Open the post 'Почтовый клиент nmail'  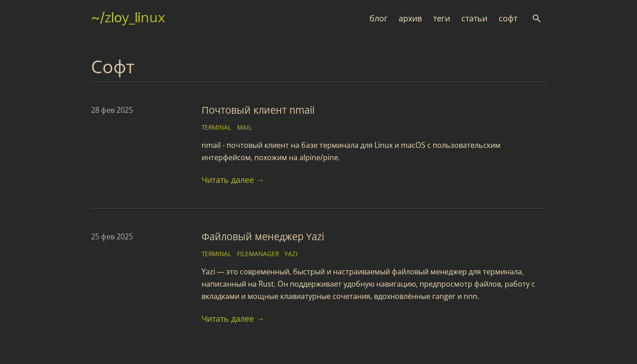pyautogui.click(x=258, y=110)
